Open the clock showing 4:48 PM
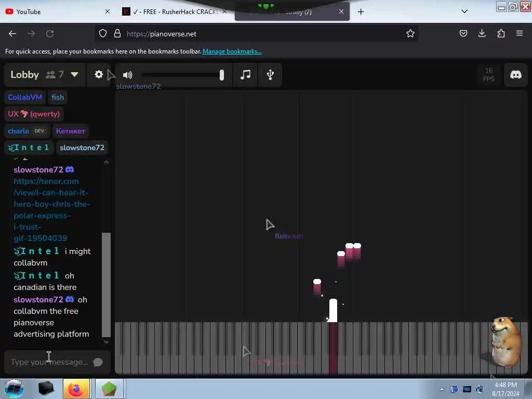Viewport: 532px width, 399px height. pyautogui.click(x=506, y=389)
